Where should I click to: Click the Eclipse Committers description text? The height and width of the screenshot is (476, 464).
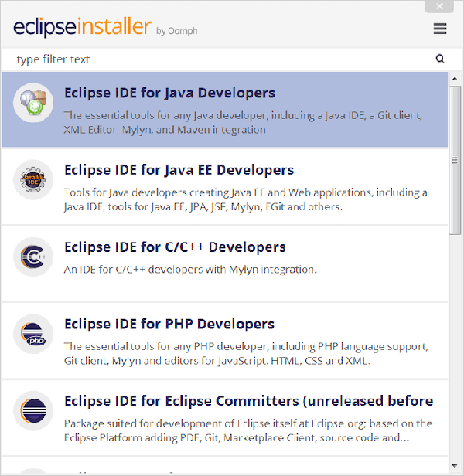(248, 430)
